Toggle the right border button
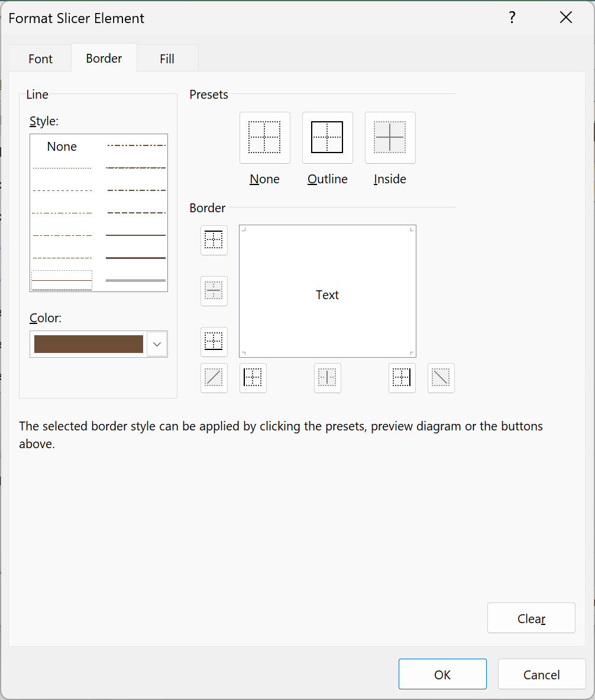Image resolution: width=595 pixels, height=700 pixels. click(x=402, y=378)
